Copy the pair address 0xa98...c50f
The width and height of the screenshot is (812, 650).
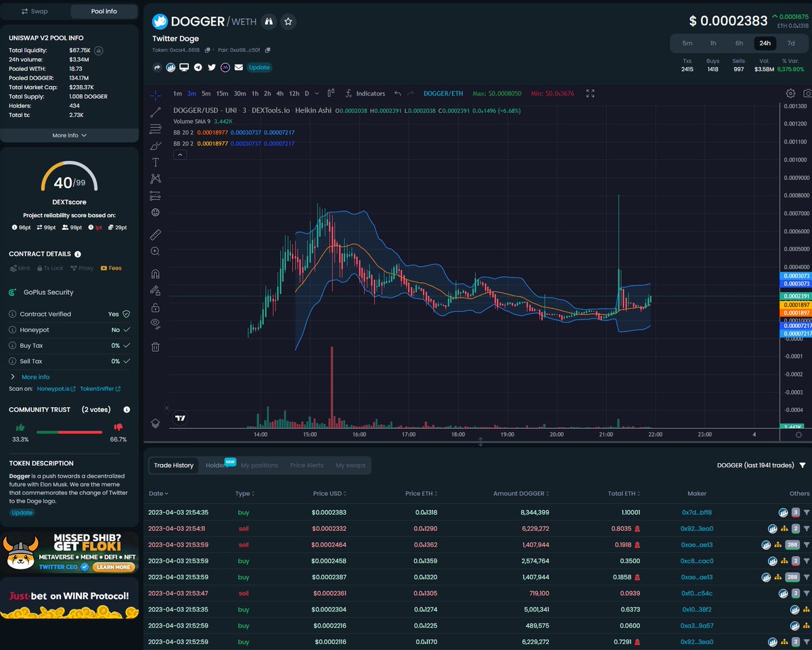coord(268,50)
